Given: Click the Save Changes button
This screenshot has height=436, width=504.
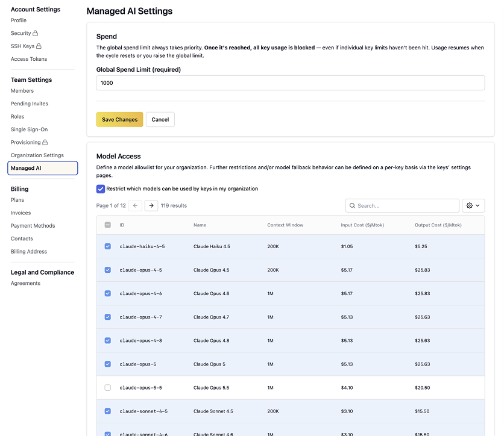Looking at the screenshot, I should 119,119.
